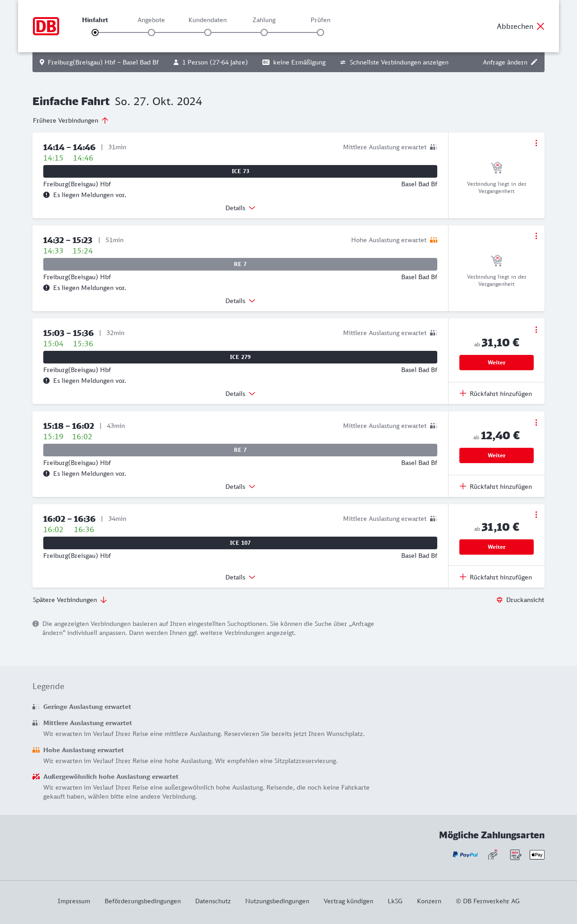Open the Datenschutz footer link
Screen dimensions: 577x924
(213, 901)
